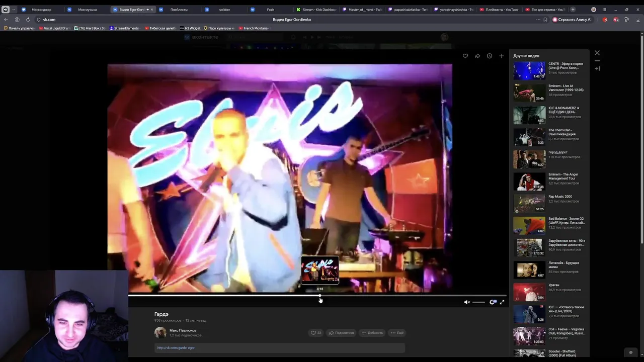Screen dimensions: 644x362
Task: Open a new browser tab
Action: point(573,10)
